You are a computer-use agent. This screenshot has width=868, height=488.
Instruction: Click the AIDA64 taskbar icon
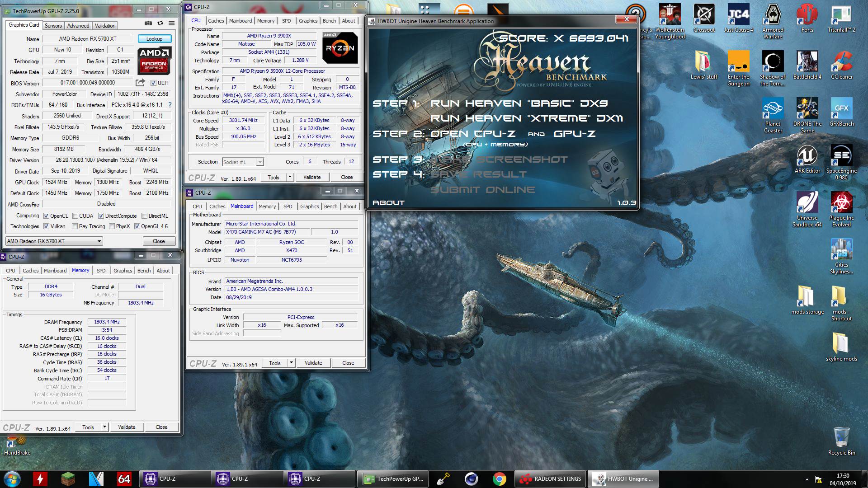coord(124,479)
